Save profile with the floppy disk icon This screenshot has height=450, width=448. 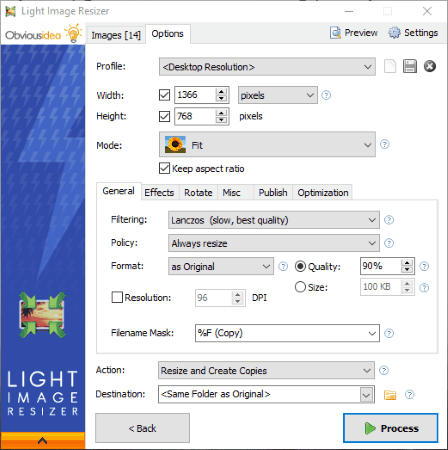point(410,66)
